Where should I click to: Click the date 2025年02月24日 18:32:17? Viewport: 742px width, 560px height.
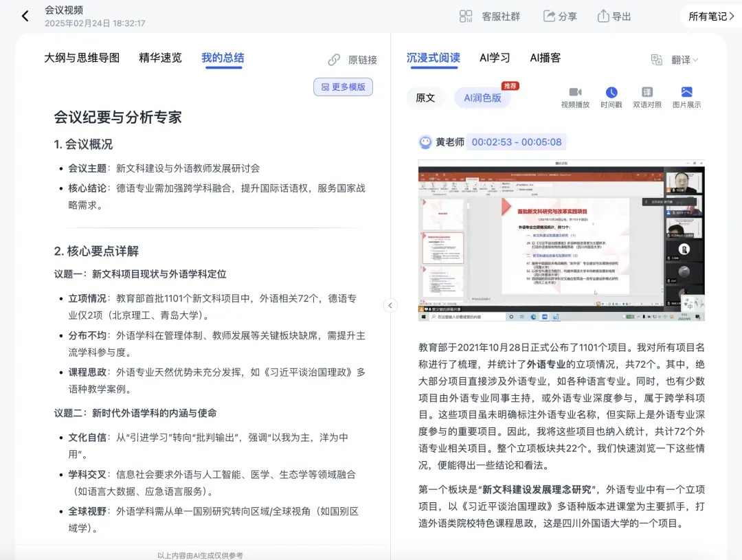pos(95,23)
